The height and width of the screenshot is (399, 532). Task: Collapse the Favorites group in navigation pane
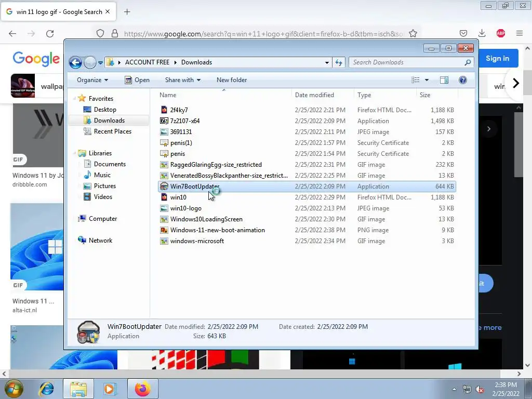click(x=74, y=99)
